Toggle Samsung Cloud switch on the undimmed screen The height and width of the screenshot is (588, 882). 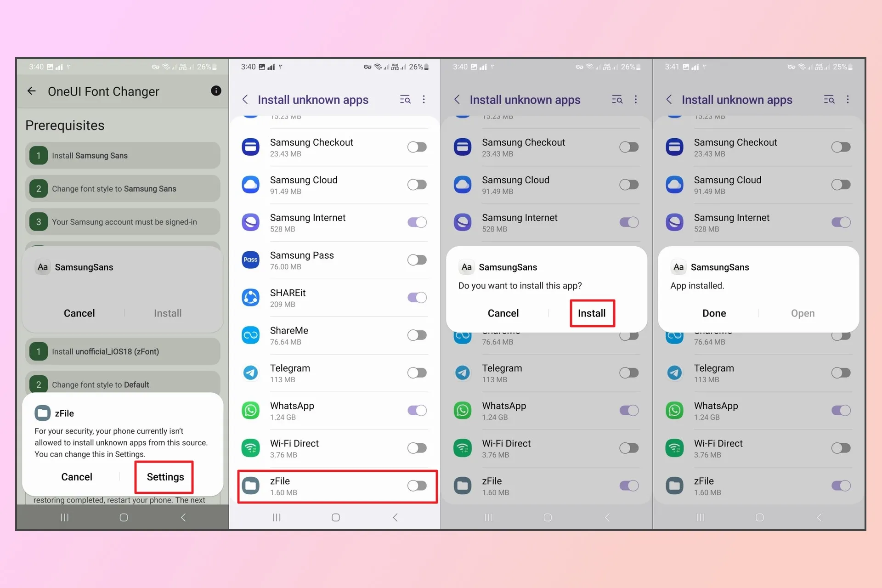(417, 185)
